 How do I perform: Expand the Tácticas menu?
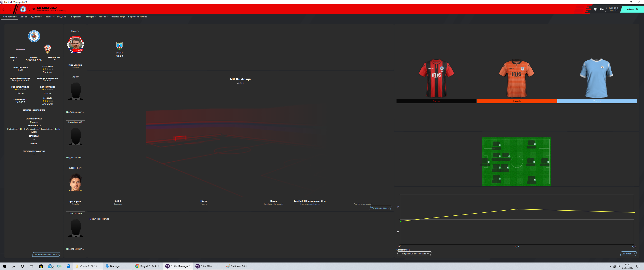49,17
